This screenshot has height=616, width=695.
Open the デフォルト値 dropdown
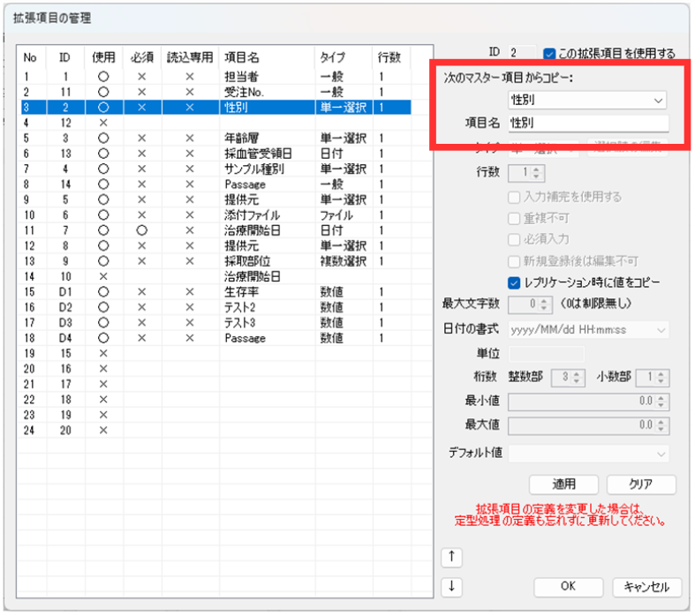coord(588,453)
